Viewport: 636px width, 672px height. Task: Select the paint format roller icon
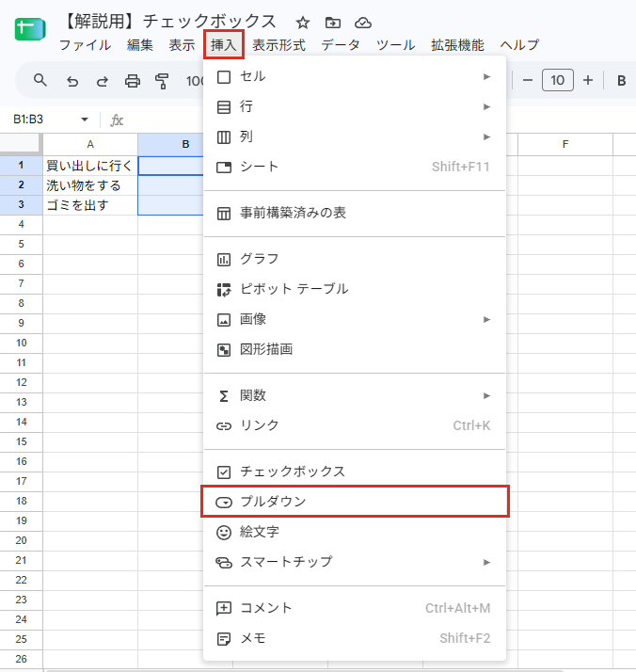coord(162,81)
